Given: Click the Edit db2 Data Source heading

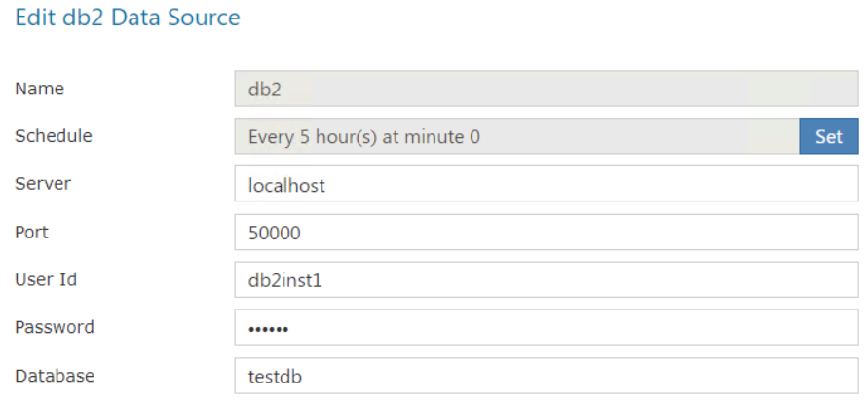Looking at the screenshot, I should 128,18.
